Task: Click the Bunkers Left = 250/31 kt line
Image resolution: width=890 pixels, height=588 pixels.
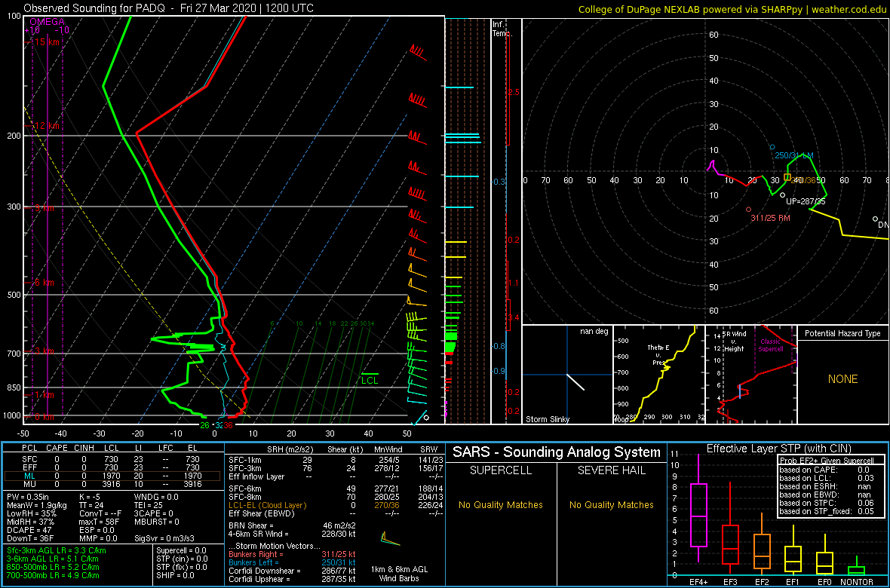Action: 292,562
